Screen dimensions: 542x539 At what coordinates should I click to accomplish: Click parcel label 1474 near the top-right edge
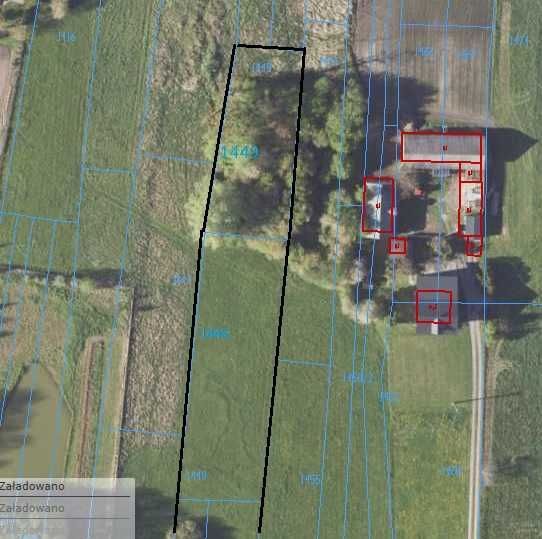pyautogui.click(x=518, y=40)
